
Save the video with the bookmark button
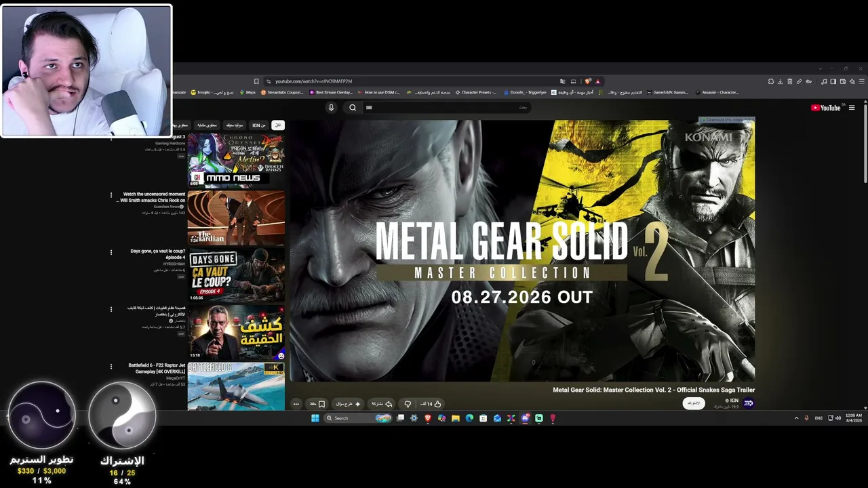click(318, 404)
